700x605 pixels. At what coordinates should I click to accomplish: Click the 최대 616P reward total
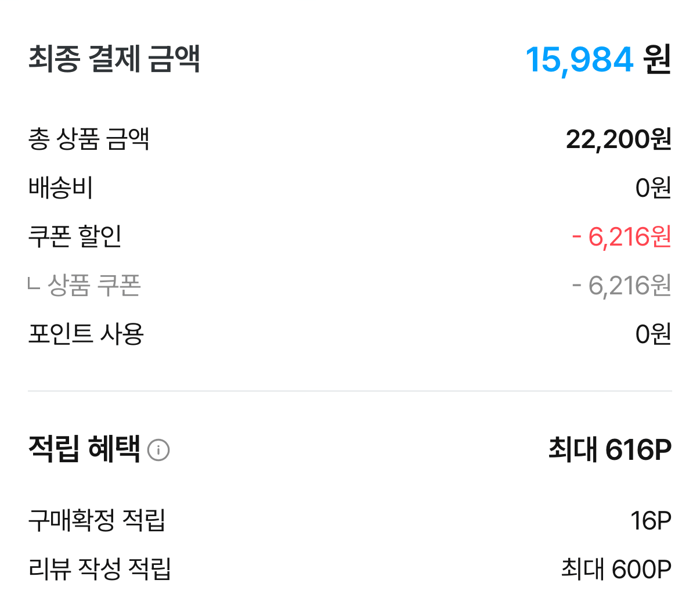pos(610,449)
